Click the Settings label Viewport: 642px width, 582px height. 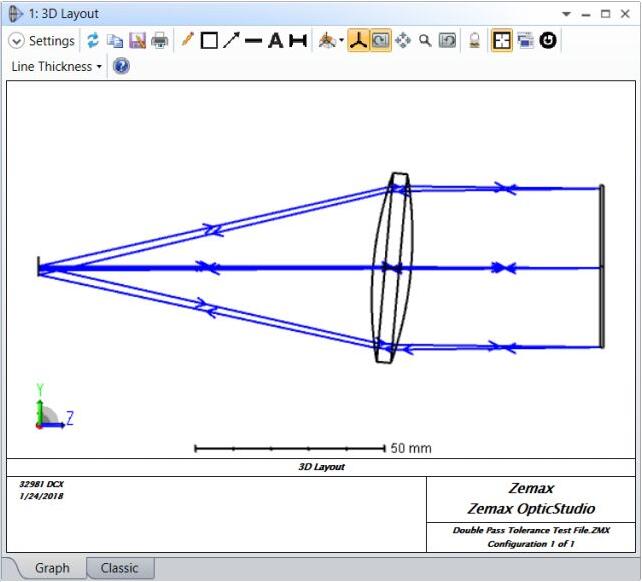click(x=52, y=41)
